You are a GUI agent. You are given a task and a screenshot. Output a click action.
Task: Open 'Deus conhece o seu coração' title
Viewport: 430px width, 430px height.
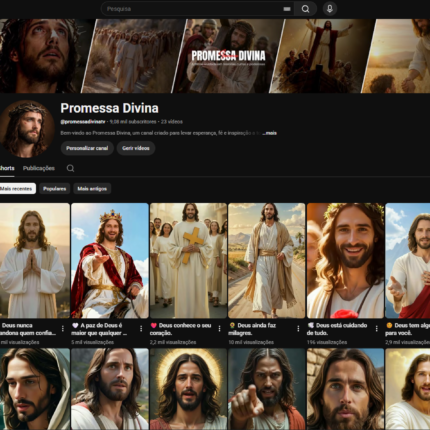pos(180,329)
